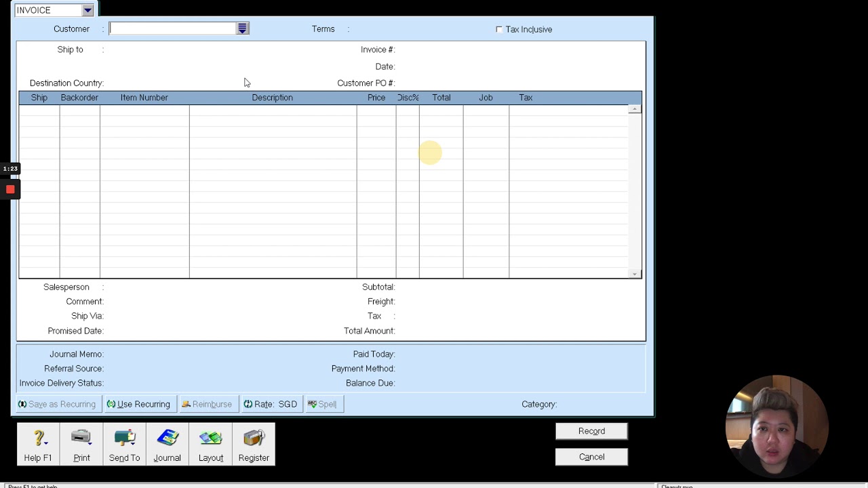The image size is (868, 488).
Task: Click the Disc% column header
Action: coord(408,98)
